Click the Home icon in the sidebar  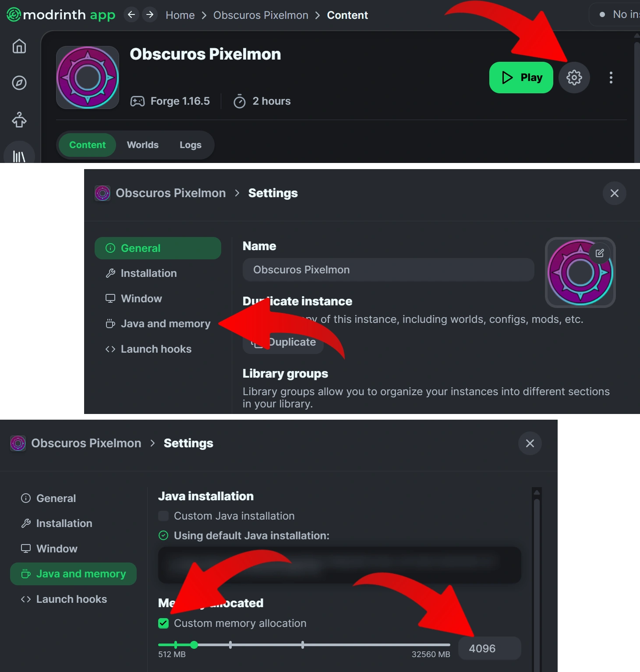(x=19, y=46)
